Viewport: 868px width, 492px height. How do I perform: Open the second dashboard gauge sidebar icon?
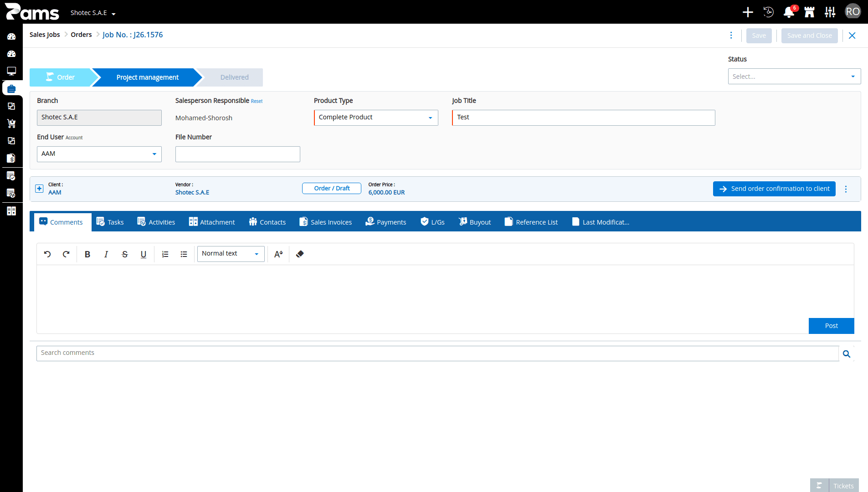click(11, 54)
